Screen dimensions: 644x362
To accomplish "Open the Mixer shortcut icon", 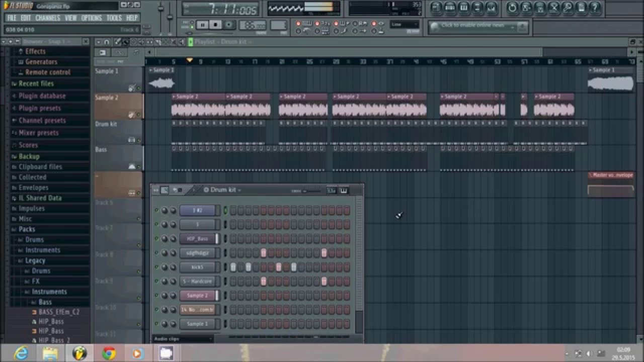I will click(491, 8).
